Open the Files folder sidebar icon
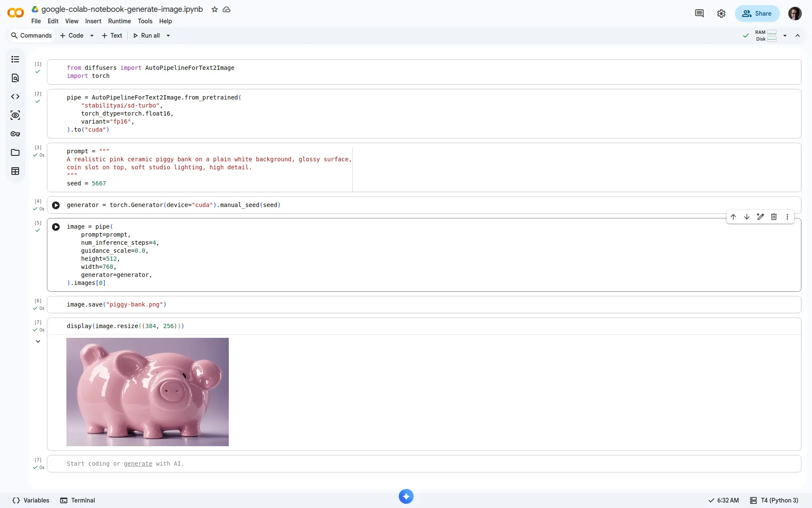812x508 pixels. pos(15,152)
